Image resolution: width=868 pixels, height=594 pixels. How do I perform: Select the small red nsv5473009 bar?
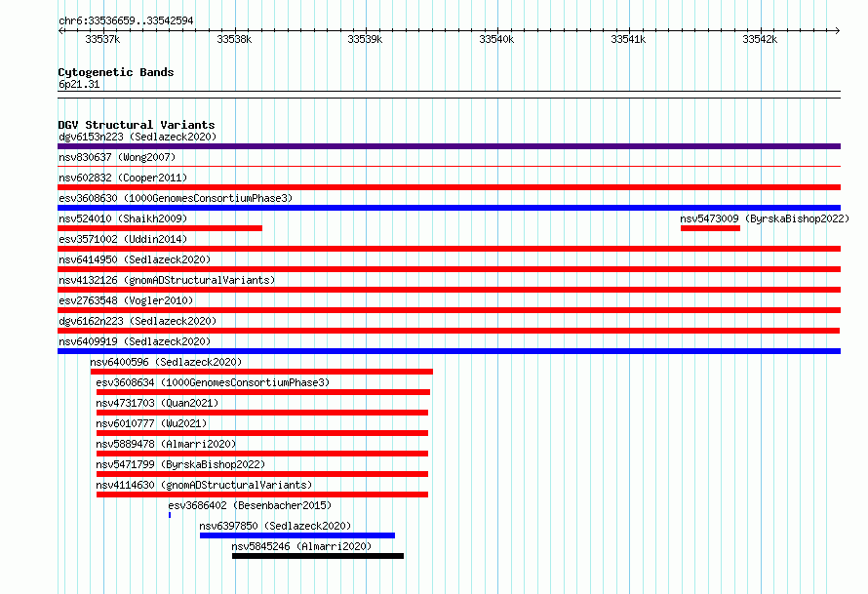click(x=710, y=228)
